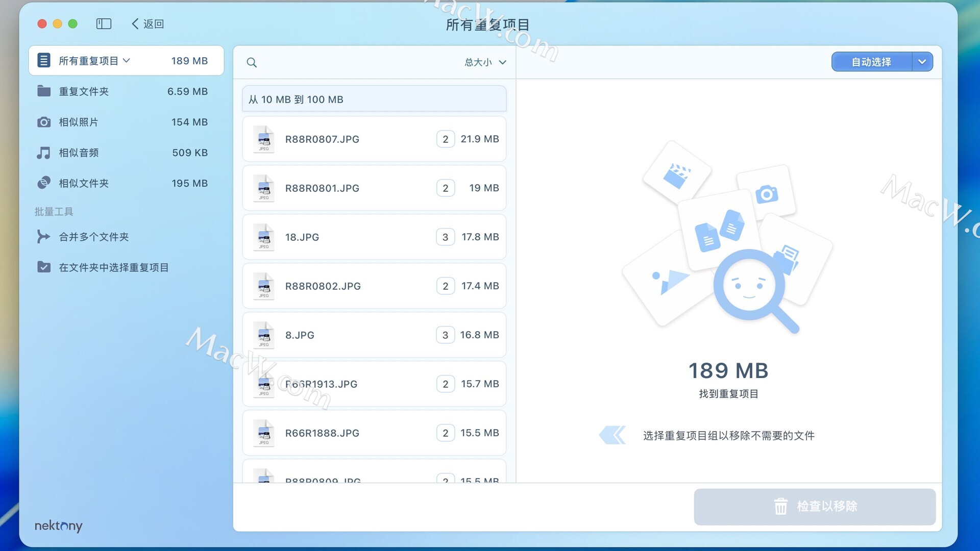Click the review to remove button
Image resolution: width=980 pixels, height=551 pixels.
point(815,507)
